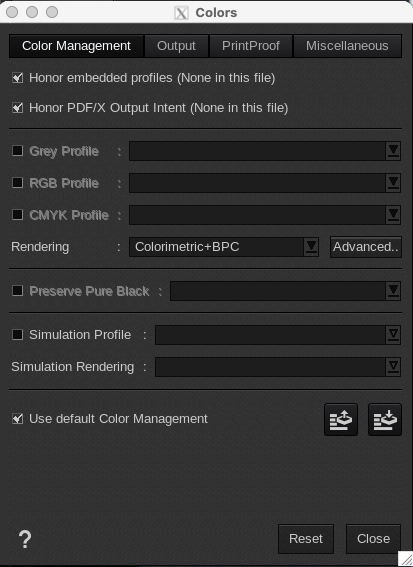413x567 pixels.
Task: Open the Rendering intent dropdown
Action: 224,247
